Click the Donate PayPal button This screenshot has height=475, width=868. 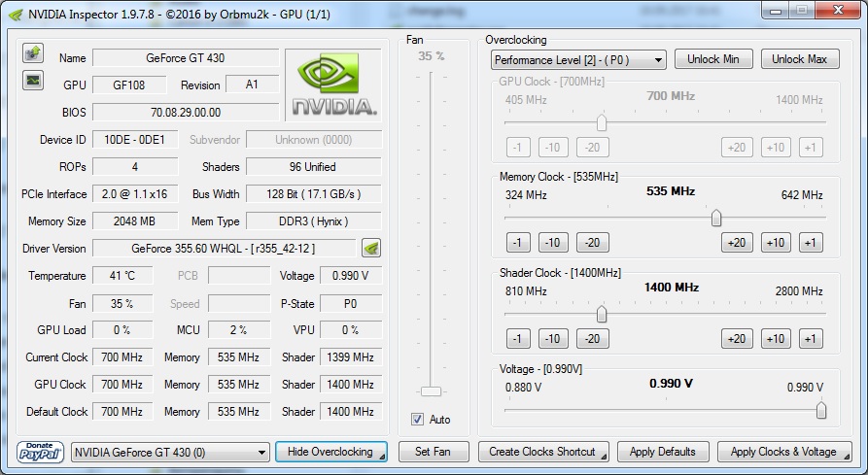(x=40, y=452)
